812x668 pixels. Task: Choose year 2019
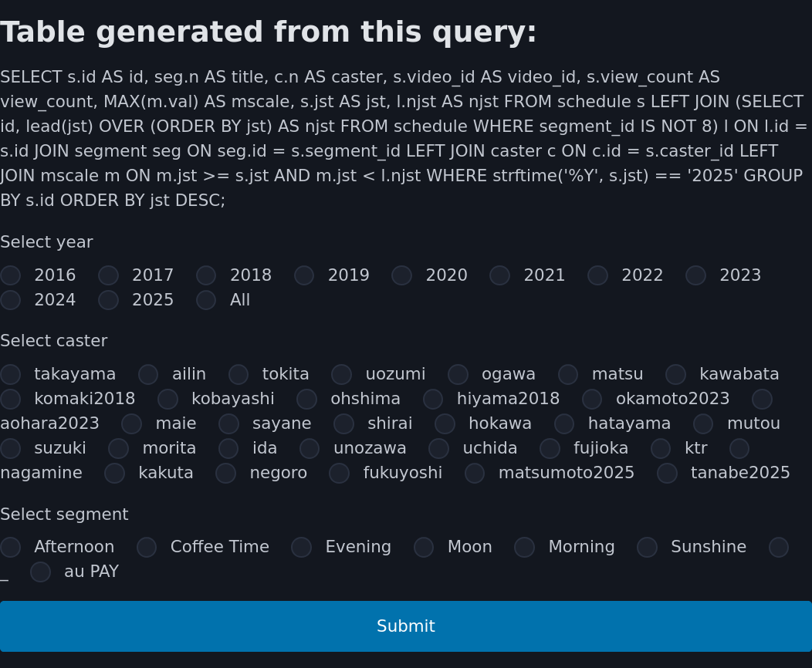(304, 275)
